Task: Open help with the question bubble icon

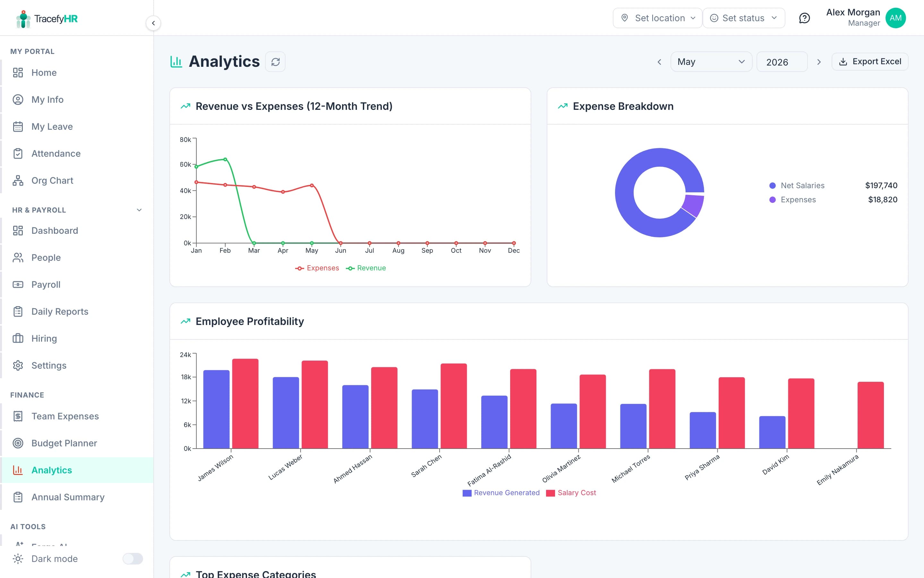Action: 805,18
